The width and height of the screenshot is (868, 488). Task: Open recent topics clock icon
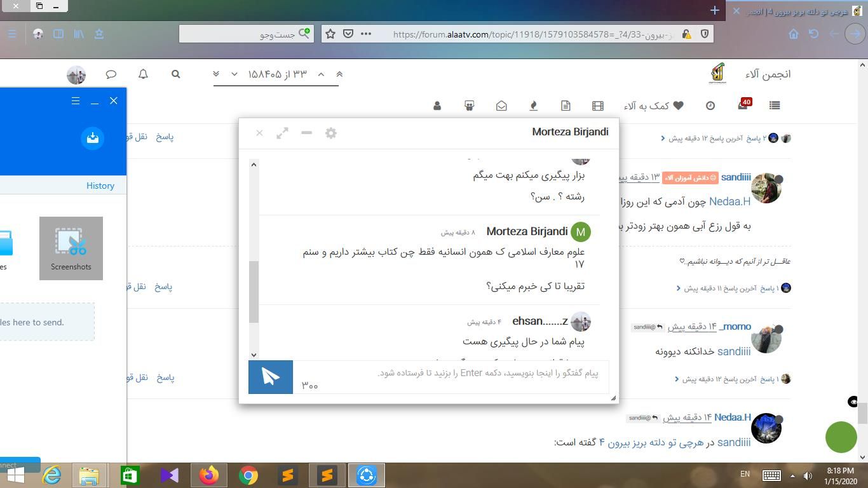coord(710,105)
